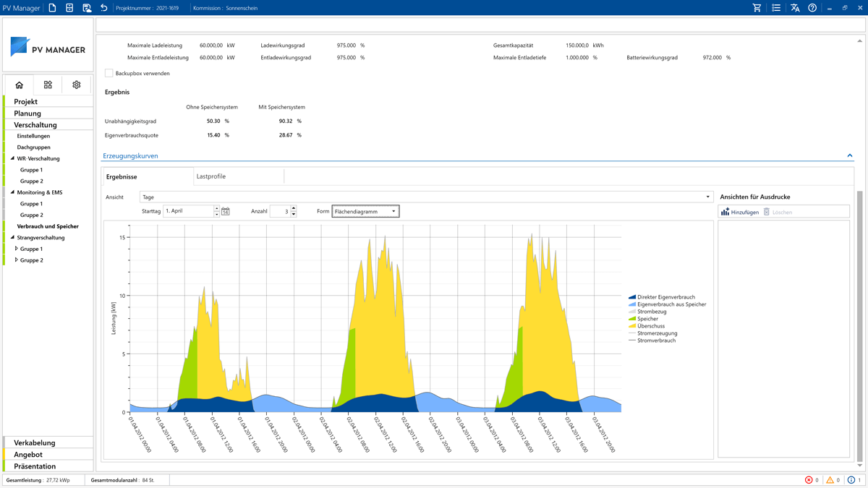Collapse the Erzeugungskurven section chevron
868x488 pixels.
[851, 155]
